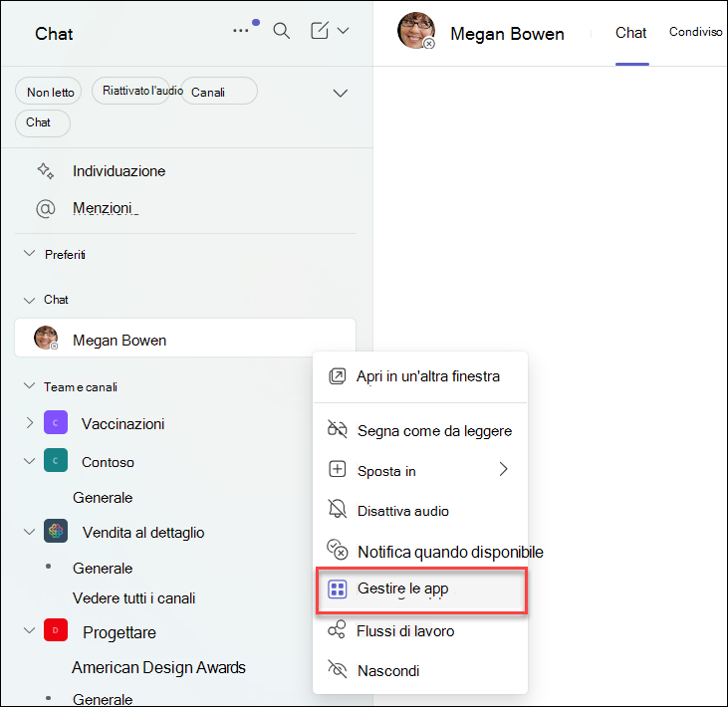Click the plus-square Sposta in icon
The width and height of the screenshot is (728, 707).
point(337,469)
